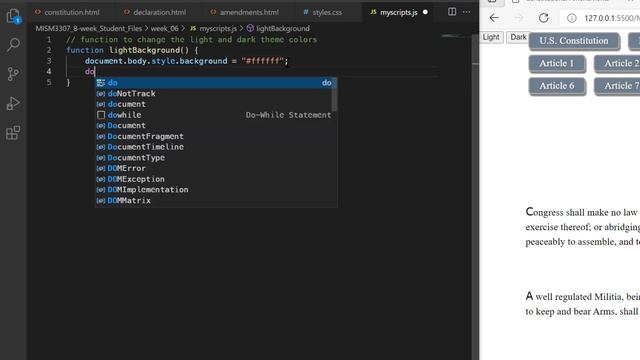Click the unsaved dot on myscripts.js tab

tap(425, 12)
